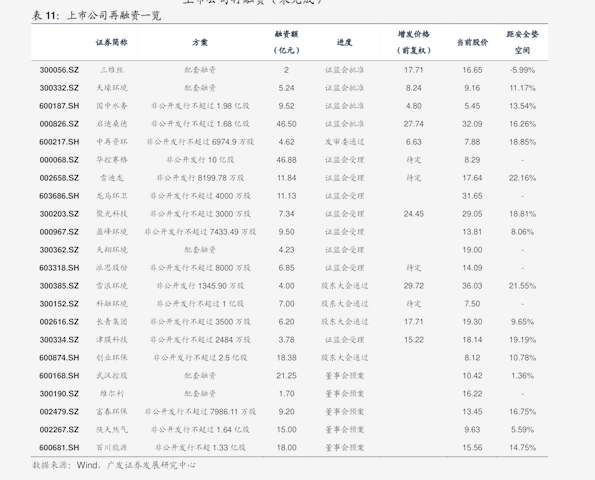
Task: Click the 18.38 financing amount cell
Action: click(286, 358)
